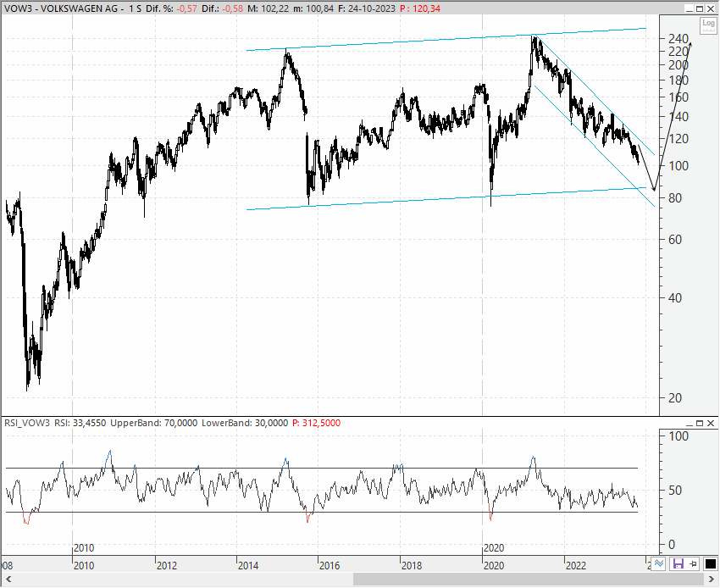The width and height of the screenshot is (720, 588).
Task: Click the LowerBand: 30,0000 label
Action: [x=245, y=423]
